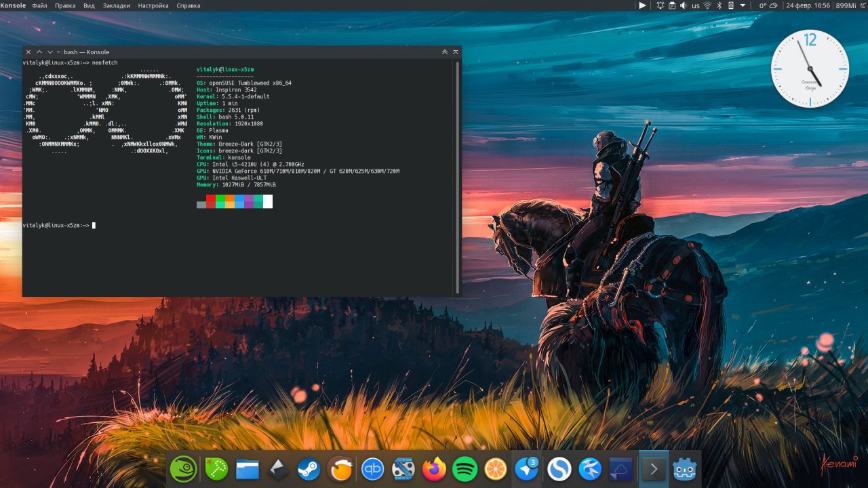Open Steam from the dock
This screenshot has width=868, height=488.
point(309,468)
